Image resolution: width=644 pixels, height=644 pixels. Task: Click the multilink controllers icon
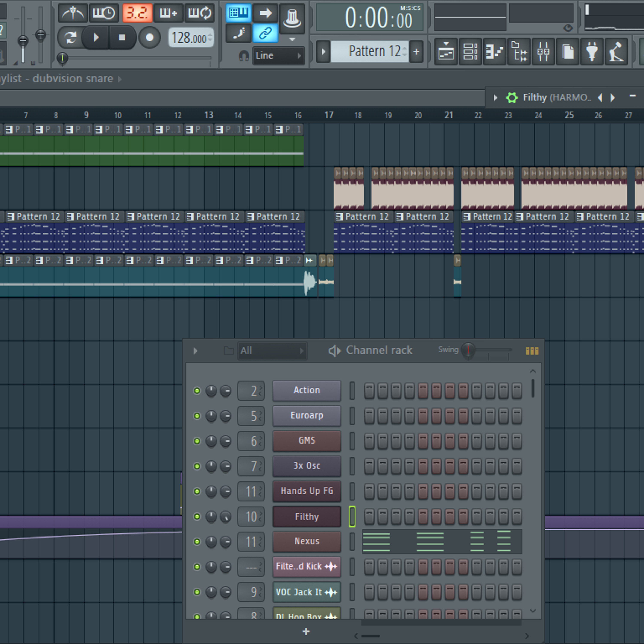[x=292, y=18]
